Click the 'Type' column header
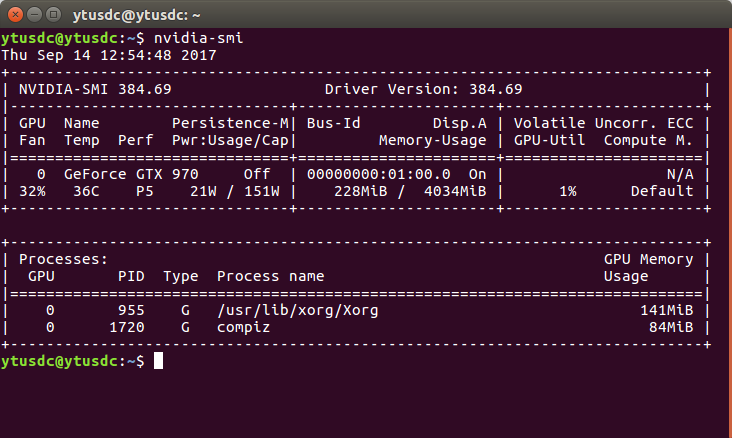The width and height of the screenshot is (732, 438). pos(181,276)
